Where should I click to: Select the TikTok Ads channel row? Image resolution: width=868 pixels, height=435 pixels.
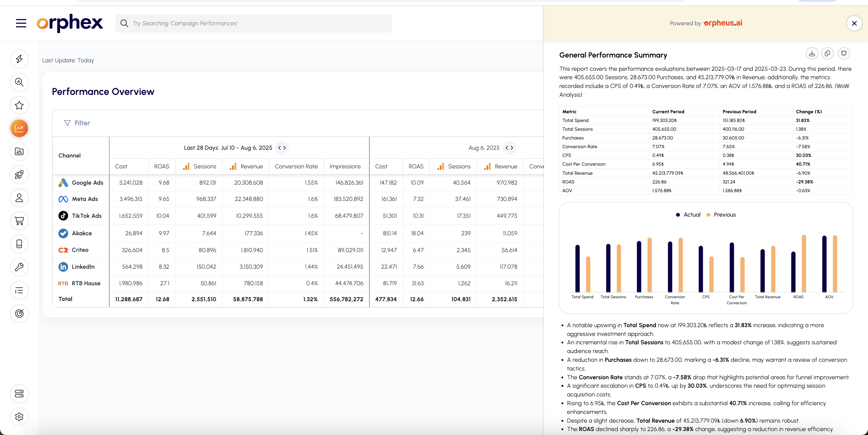[86, 216]
